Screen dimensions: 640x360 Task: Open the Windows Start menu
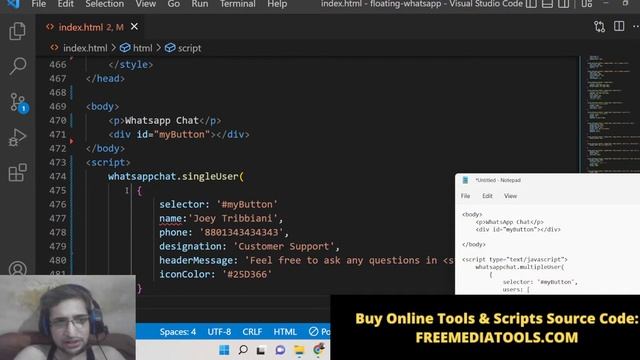tap(224, 350)
